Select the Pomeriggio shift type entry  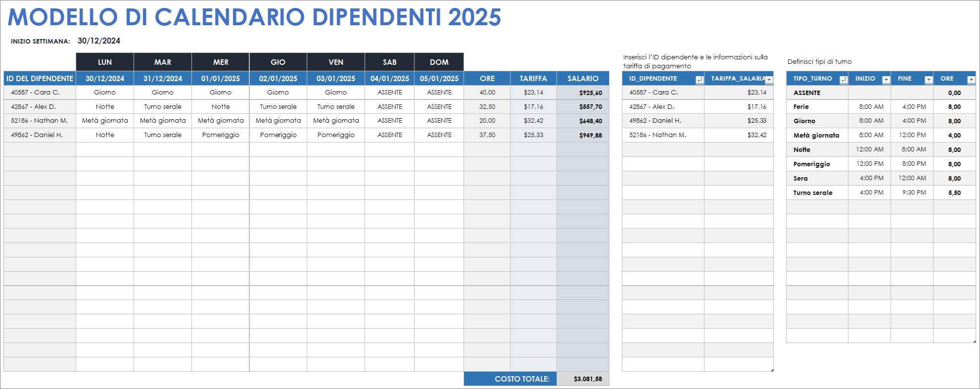[x=817, y=164]
